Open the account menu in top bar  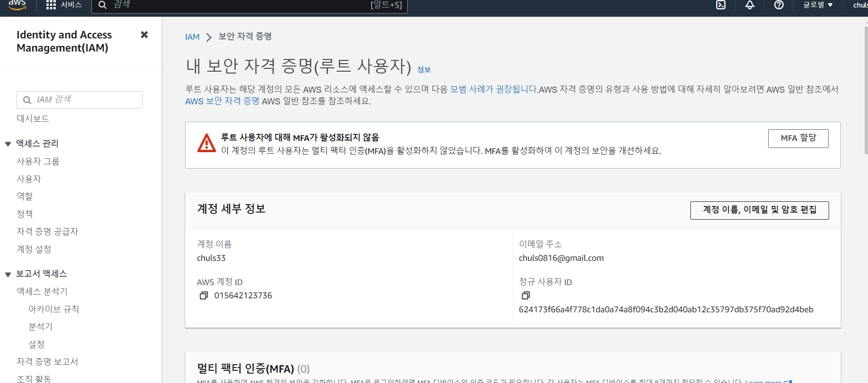[861, 5]
